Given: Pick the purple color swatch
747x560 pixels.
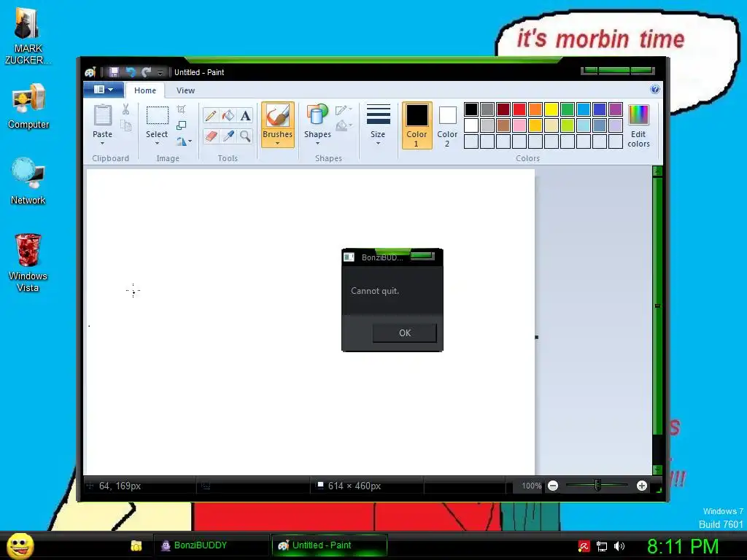Looking at the screenshot, I should 616,109.
